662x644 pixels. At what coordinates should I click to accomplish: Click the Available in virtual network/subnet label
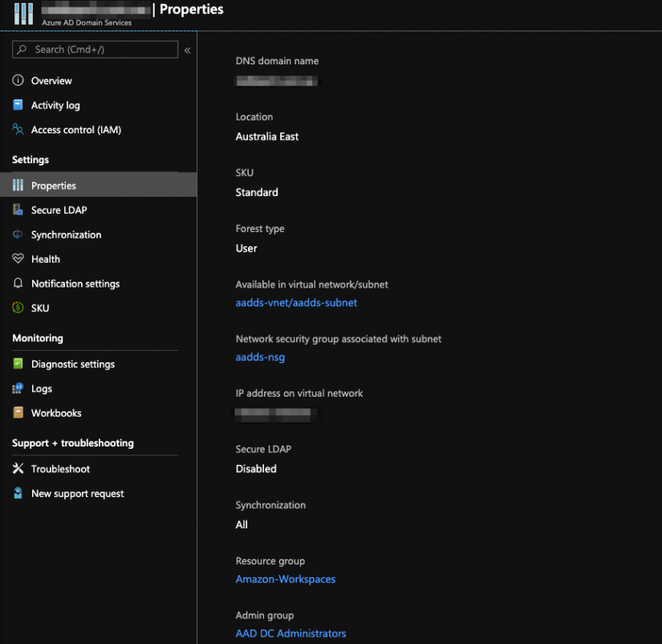click(x=311, y=284)
